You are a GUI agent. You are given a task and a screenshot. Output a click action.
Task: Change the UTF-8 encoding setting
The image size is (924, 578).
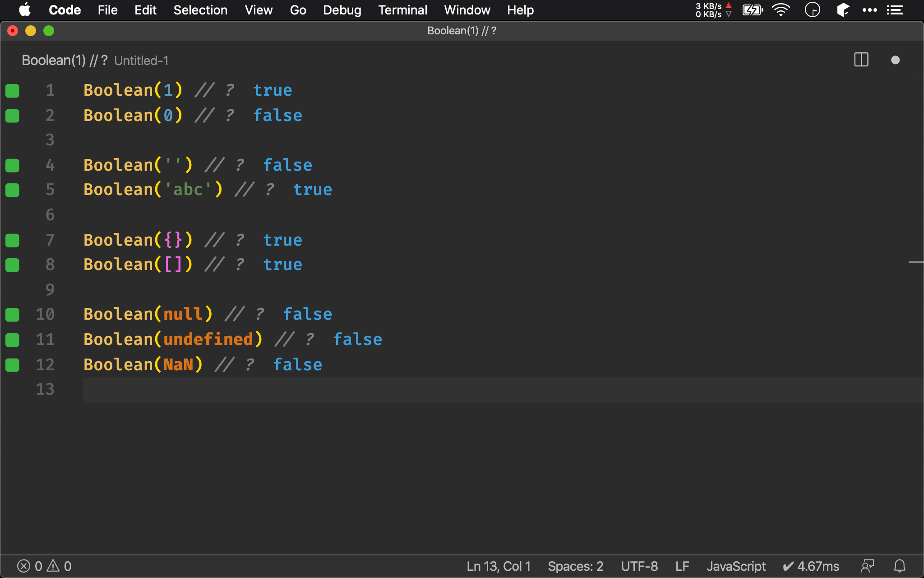pyautogui.click(x=639, y=566)
